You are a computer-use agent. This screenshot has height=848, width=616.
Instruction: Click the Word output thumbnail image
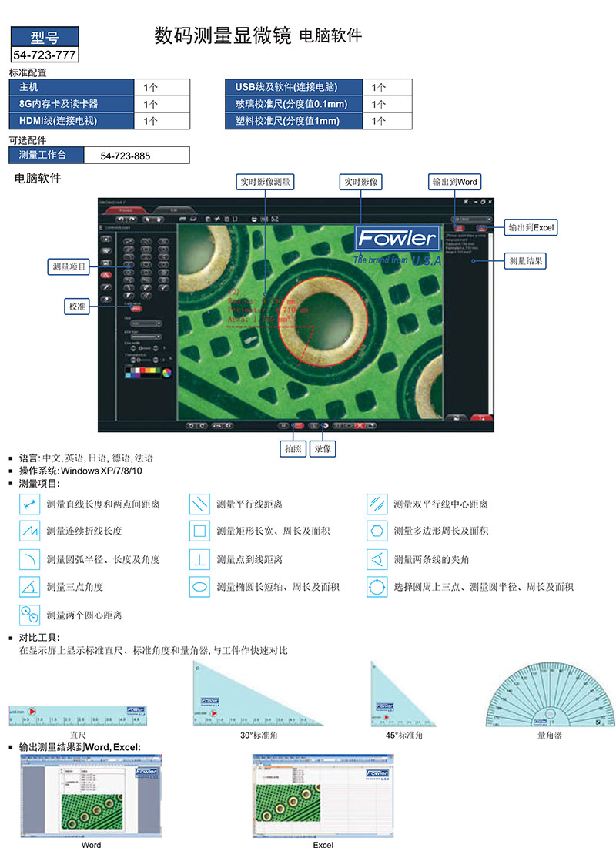(x=91, y=798)
